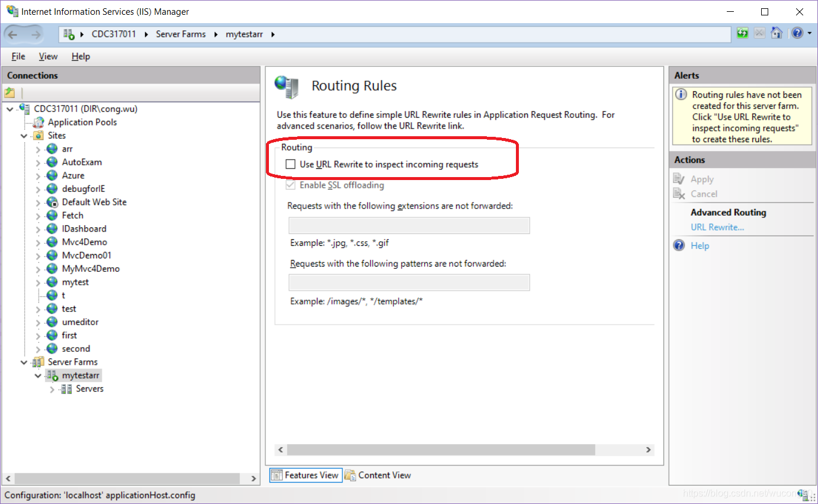Switch to the Features View tab
The image size is (818, 504).
(x=306, y=475)
